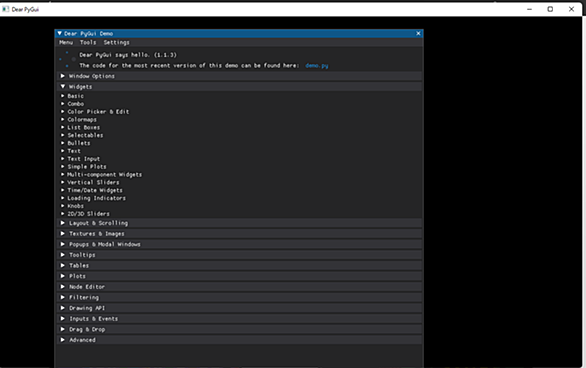
Task: Click the loading indicator beside the hello text
Action: [68, 60]
